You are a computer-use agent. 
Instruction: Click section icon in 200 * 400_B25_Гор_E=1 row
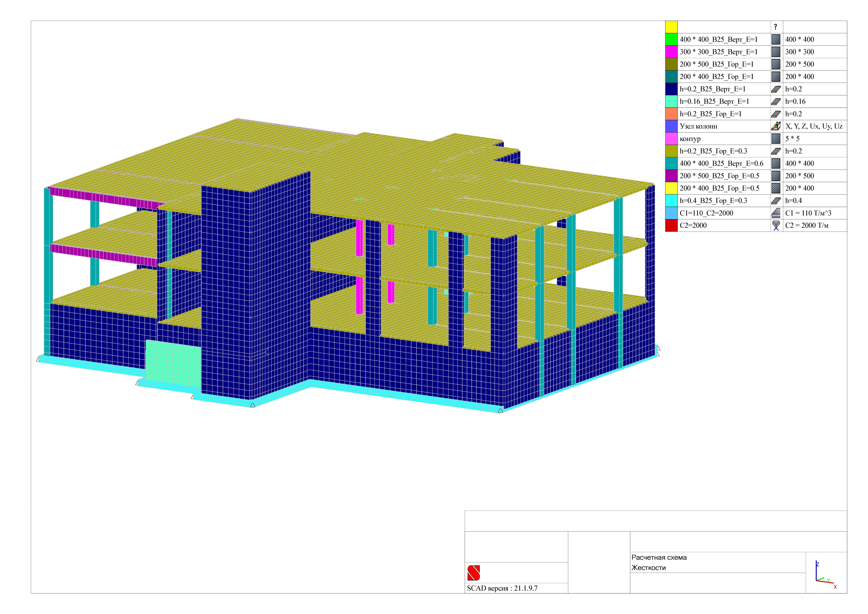click(x=776, y=77)
